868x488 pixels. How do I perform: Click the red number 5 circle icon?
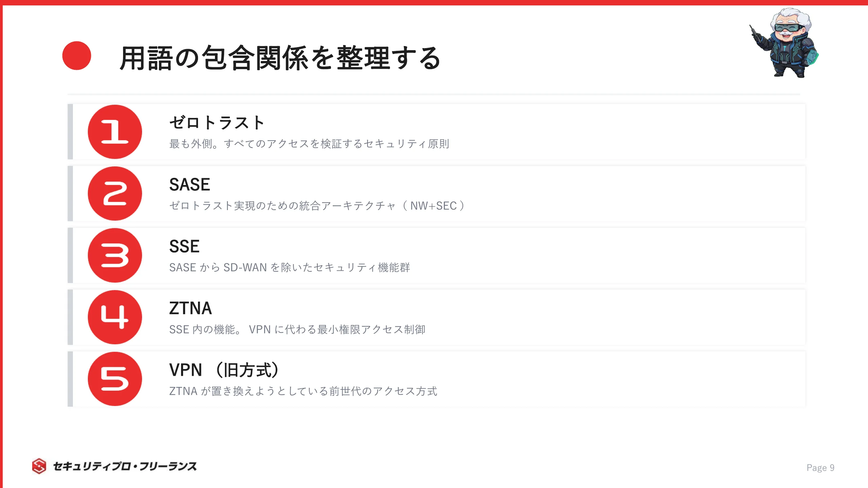pos(115,379)
